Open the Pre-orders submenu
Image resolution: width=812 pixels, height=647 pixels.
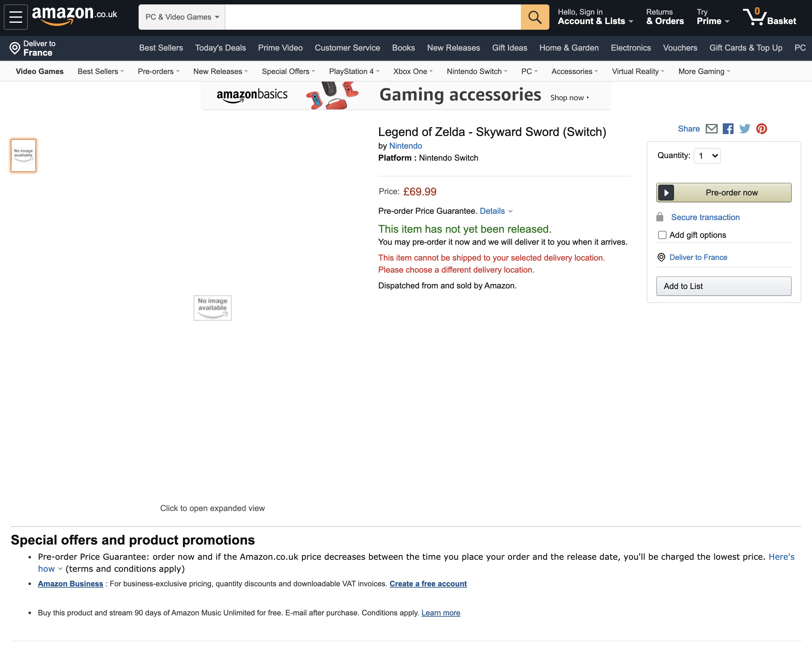pyautogui.click(x=159, y=71)
